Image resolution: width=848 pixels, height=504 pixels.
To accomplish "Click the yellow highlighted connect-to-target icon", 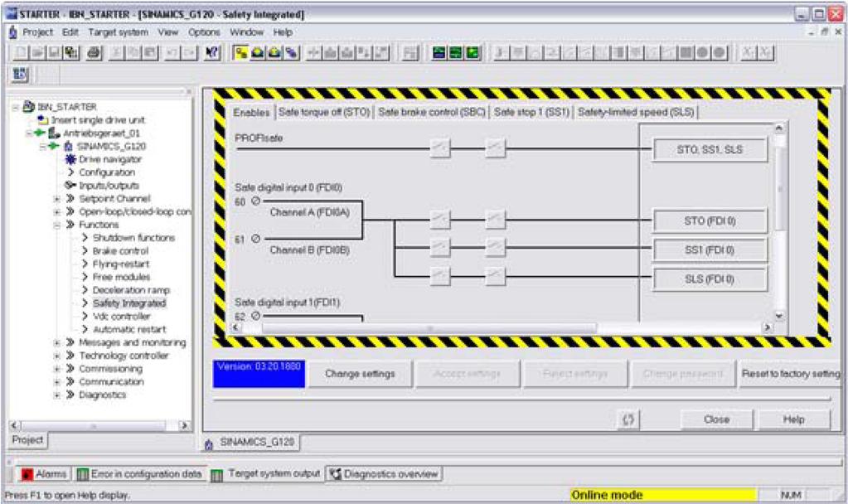I will click(x=240, y=52).
